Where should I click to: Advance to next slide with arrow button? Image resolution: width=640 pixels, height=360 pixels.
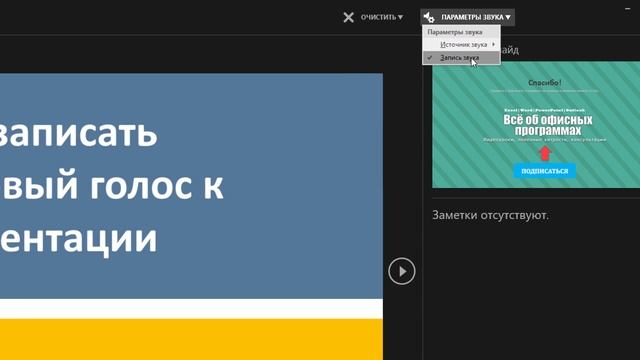[x=402, y=271]
